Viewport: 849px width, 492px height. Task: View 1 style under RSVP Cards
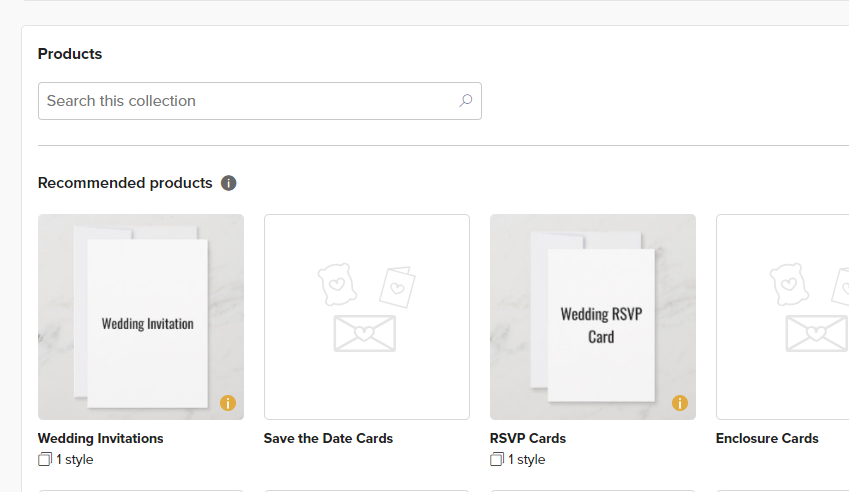[526, 460]
